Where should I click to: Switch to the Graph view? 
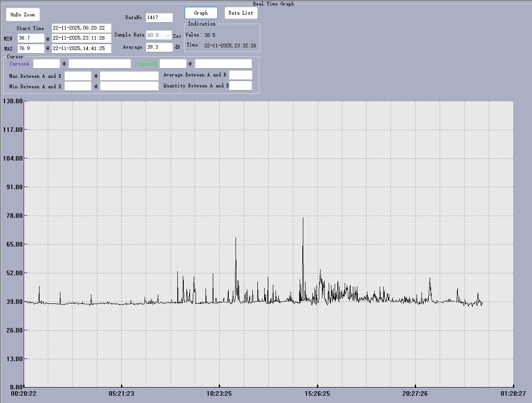[x=201, y=13]
